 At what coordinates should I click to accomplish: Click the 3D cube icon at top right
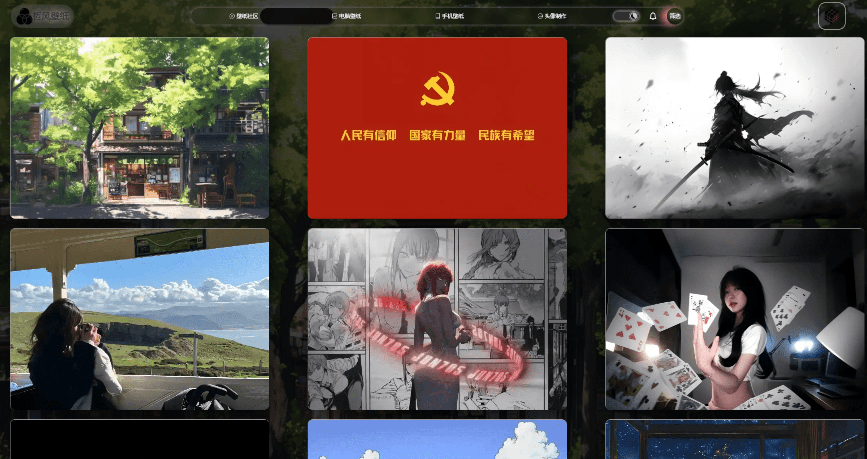point(831,16)
